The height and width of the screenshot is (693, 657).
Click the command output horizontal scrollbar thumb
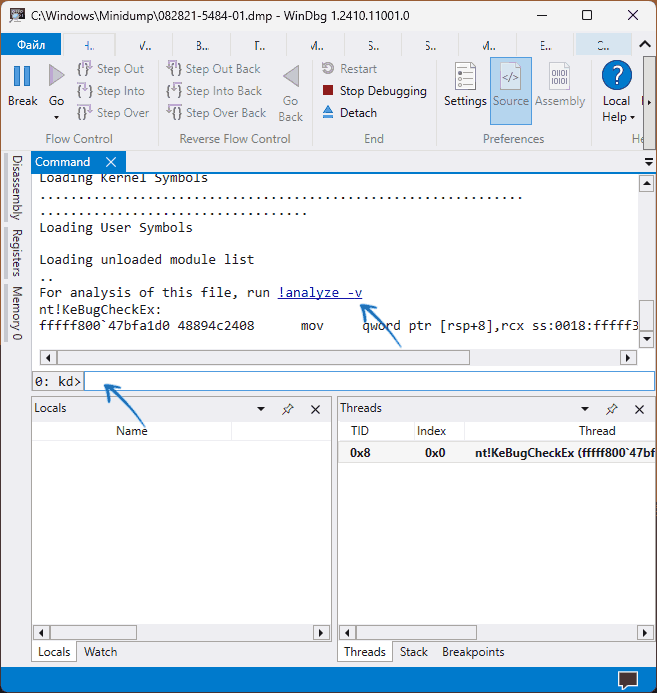point(263,357)
